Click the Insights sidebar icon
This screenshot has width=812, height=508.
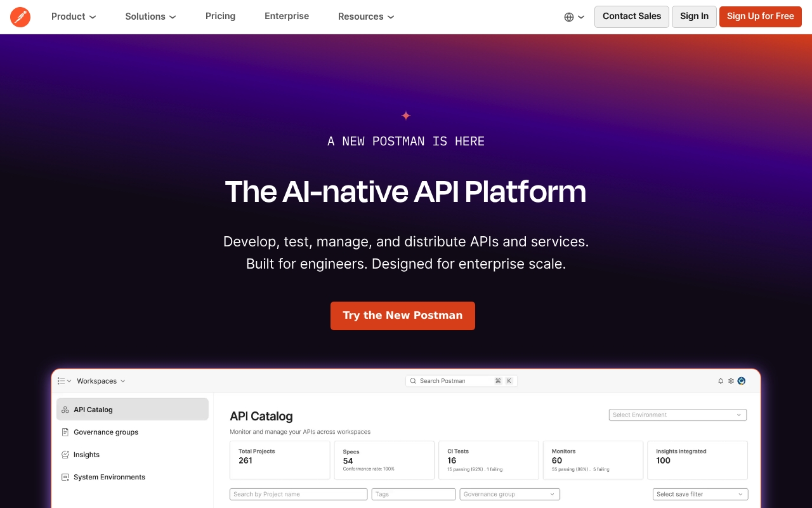pyautogui.click(x=65, y=455)
